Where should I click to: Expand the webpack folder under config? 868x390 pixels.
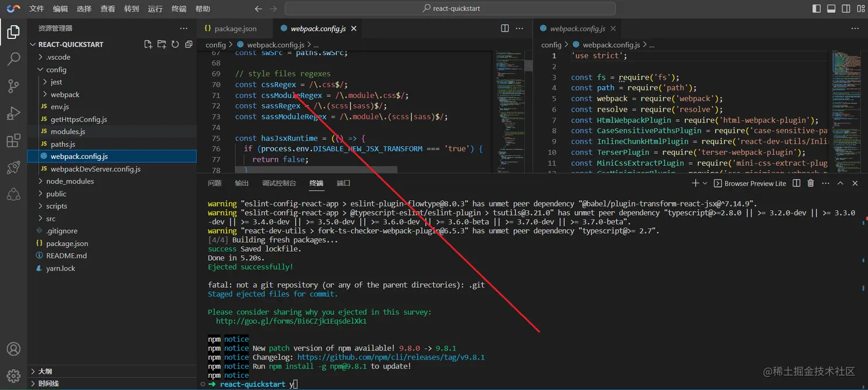coord(112,95)
